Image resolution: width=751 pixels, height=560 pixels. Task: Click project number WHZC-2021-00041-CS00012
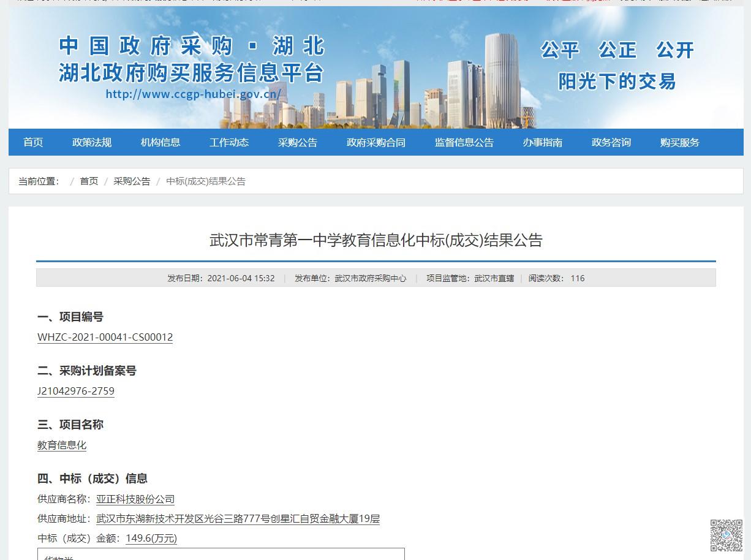pyautogui.click(x=105, y=337)
